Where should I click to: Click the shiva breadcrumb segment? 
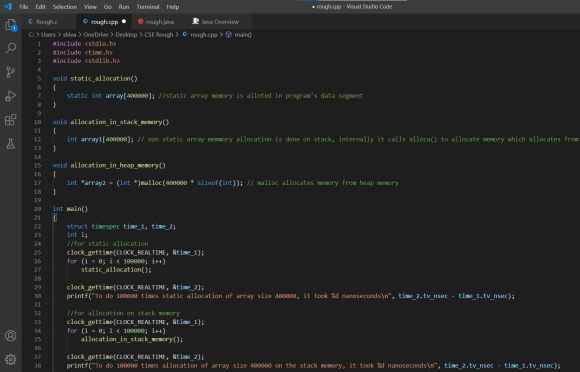click(x=69, y=34)
